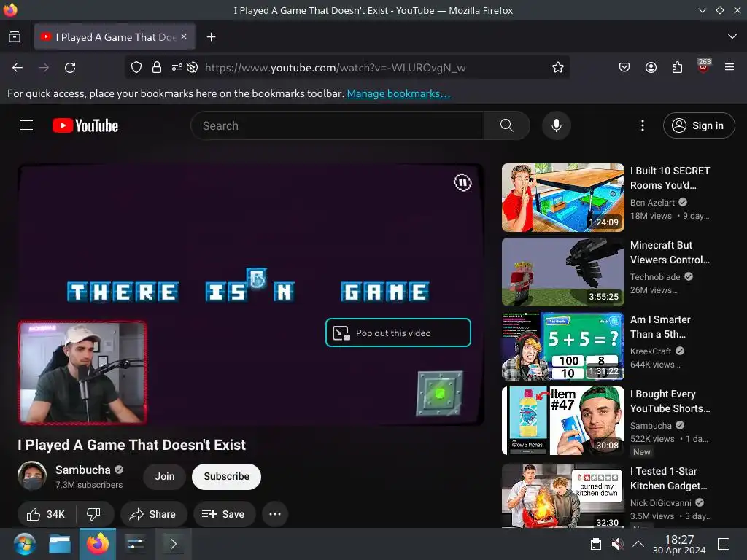Viewport: 747px width, 560px height.
Task: Like the video showing 34K
Action: [46, 514]
